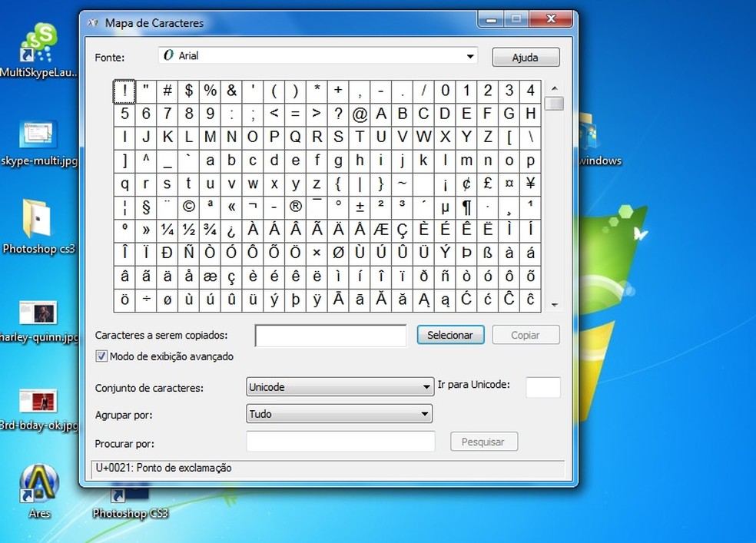756x543 pixels.
Task: Select the lowercase æ character
Action: pyautogui.click(x=210, y=276)
